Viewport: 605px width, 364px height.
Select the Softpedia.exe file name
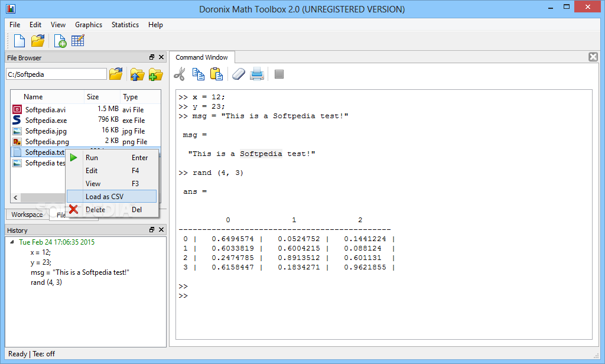(x=46, y=121)
